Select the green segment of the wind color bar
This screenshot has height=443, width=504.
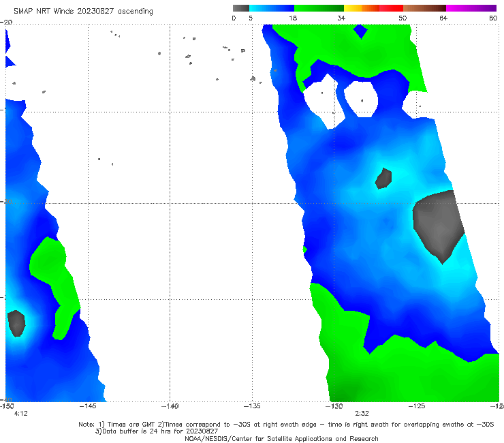[x=319, y=8]
